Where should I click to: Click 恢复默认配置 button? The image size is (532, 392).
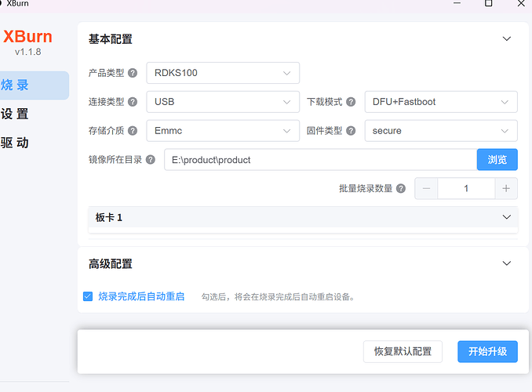[x=403, y=352]
